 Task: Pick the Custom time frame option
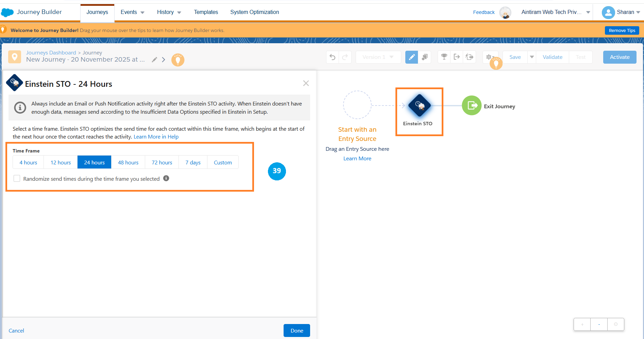[223, 162]
